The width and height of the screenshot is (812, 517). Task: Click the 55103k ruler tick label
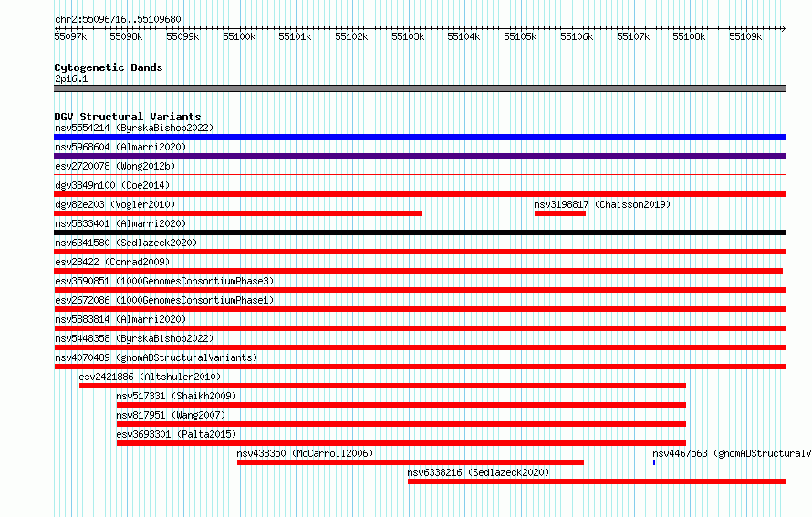(408, 36)
